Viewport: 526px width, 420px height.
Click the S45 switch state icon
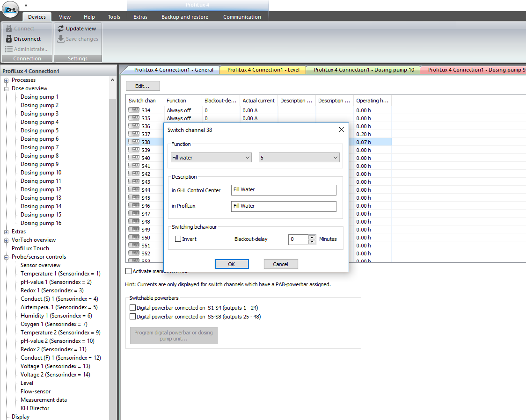coord(134,197)
